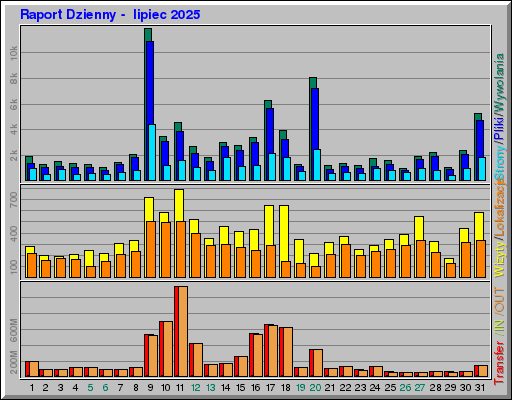This screenshot has width=512, height=400.
Task: Click the '10k' axis value
Action: coord(13,53)
